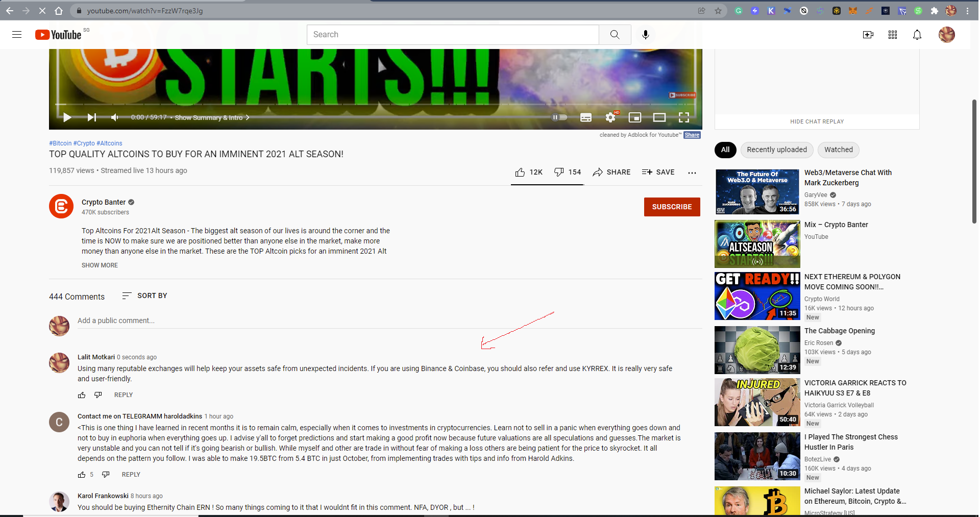Open the Crypto Banter channel avatar
The width and height of the screenshot is (980, 517).
pyautogui.click(x=61, y=206)
